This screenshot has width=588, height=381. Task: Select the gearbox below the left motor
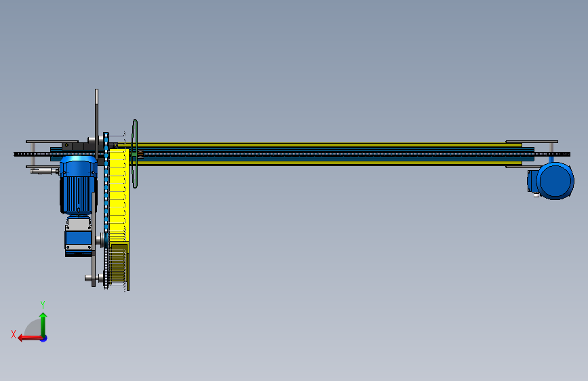(79, 236)
